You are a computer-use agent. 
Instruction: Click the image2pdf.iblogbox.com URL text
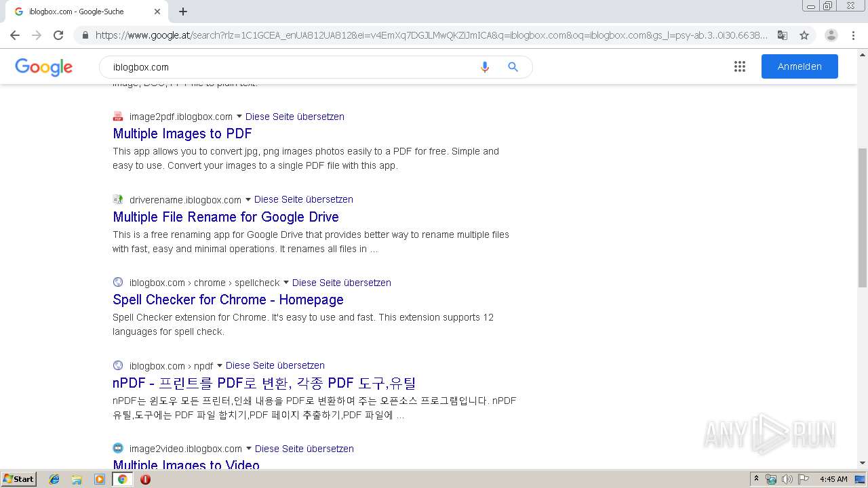[181, 117]
